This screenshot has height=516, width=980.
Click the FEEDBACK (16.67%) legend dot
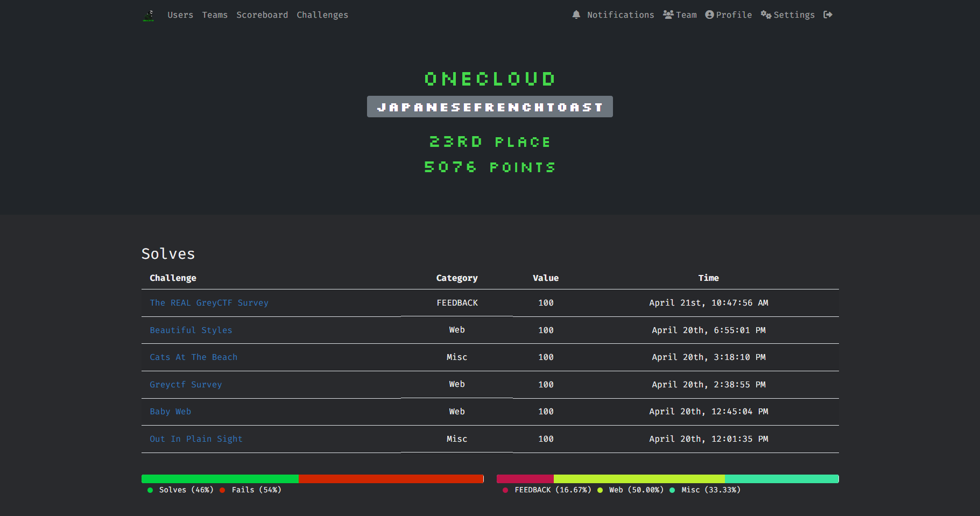pyautogui.click(x=505, y=490)
